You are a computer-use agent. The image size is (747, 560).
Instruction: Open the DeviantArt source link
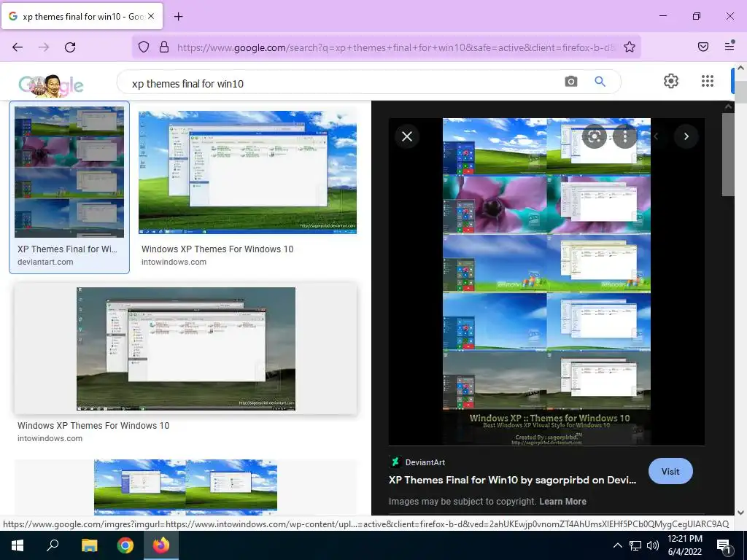coord(418,462)
